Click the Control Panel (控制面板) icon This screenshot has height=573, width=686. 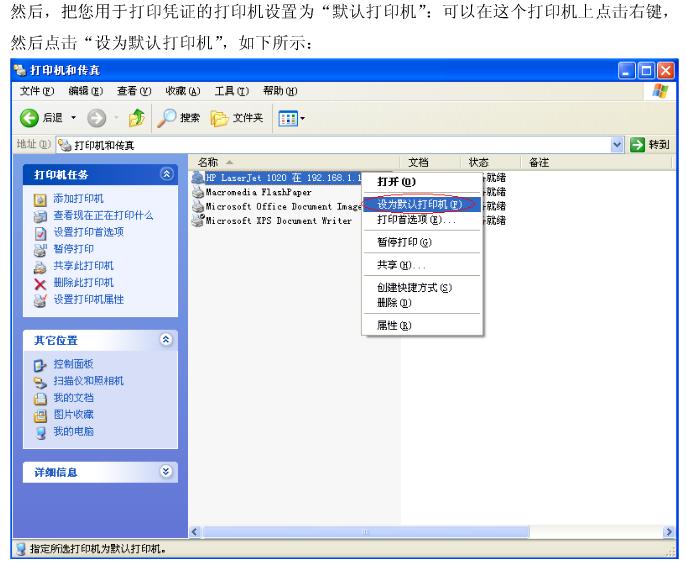pyautogui.click(x=40, y=366)
